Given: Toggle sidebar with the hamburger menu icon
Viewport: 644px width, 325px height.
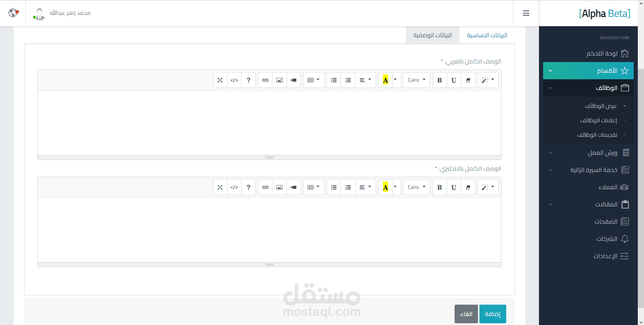Looking at the screenshot, I should click(526, 13).
